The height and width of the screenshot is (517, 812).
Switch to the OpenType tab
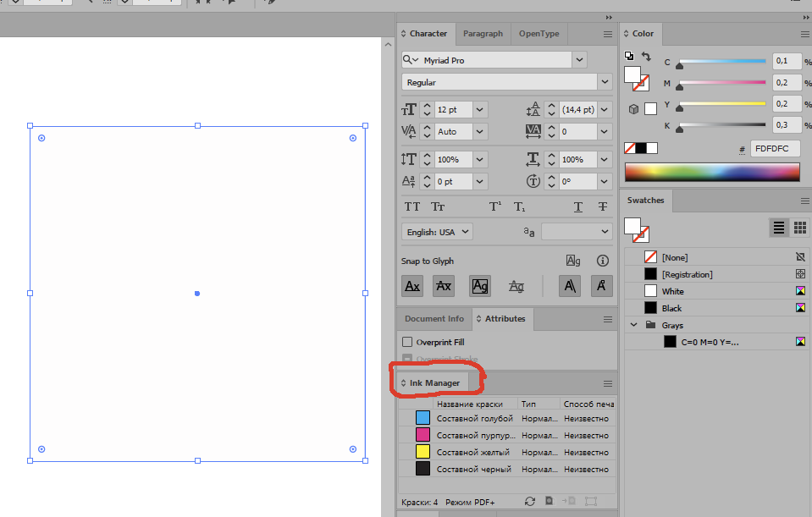pos(539,34)
